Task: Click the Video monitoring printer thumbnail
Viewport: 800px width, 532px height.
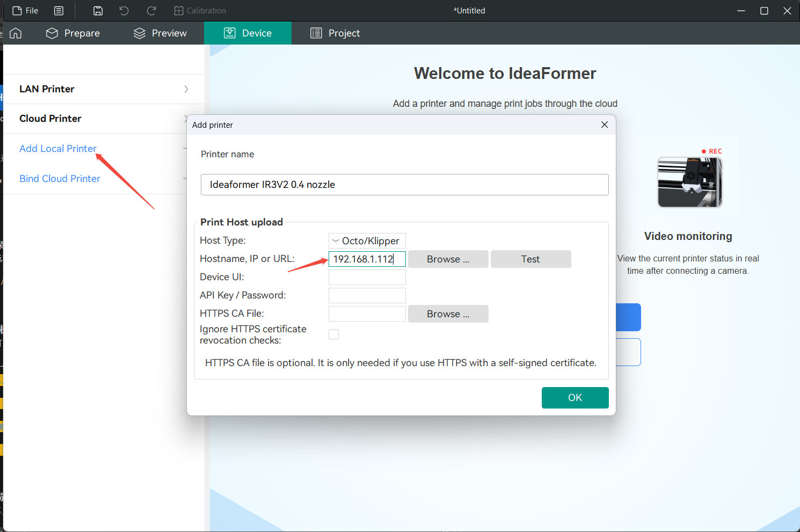Action: (x=690, y=182)
